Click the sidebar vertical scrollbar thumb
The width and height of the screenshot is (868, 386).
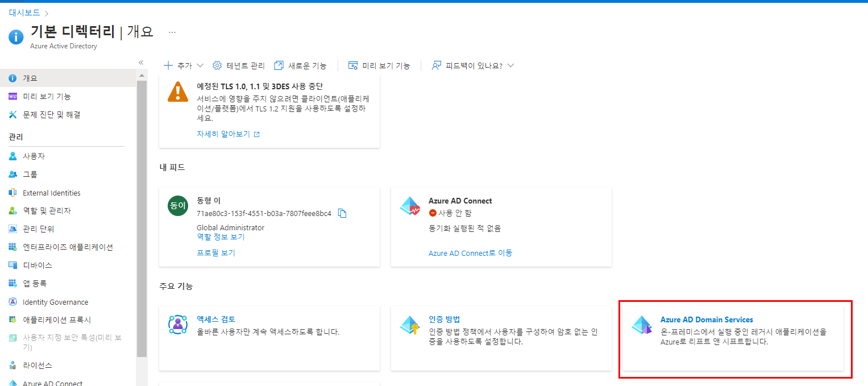pos(142,218)
